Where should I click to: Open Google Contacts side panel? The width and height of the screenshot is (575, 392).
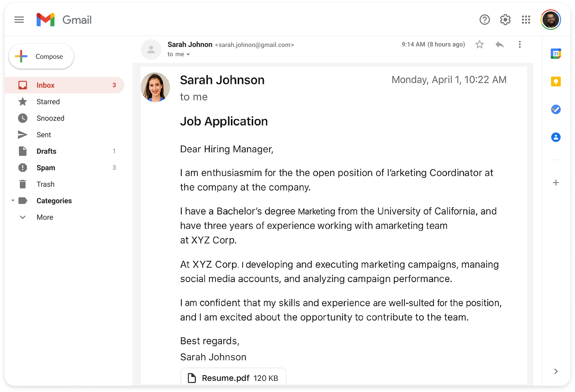[556, 137]
